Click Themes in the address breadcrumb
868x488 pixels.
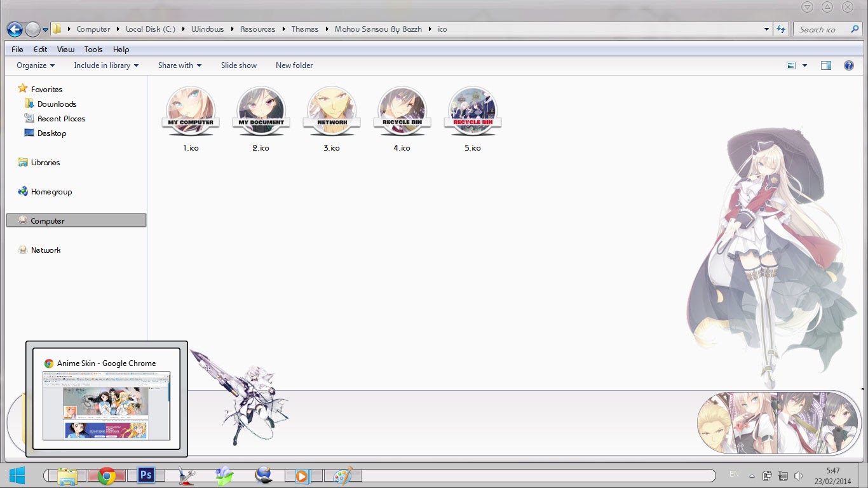[x=305, y=29]
